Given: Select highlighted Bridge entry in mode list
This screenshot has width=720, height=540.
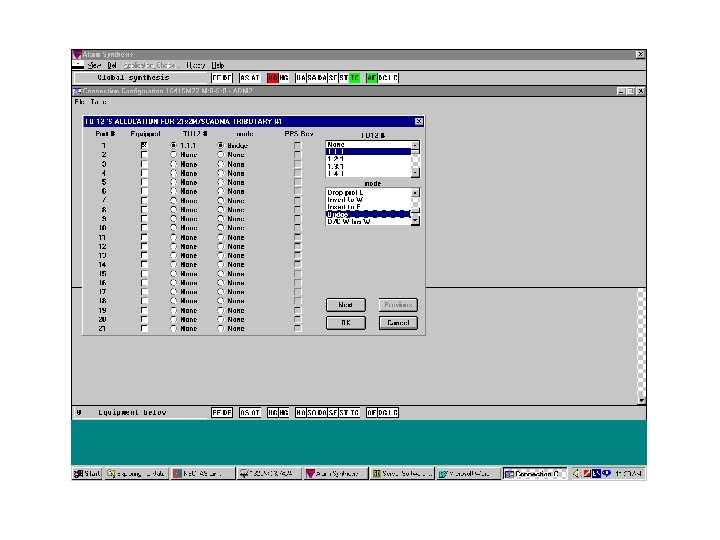Looking at the screenshot, I should coord(368,214).
